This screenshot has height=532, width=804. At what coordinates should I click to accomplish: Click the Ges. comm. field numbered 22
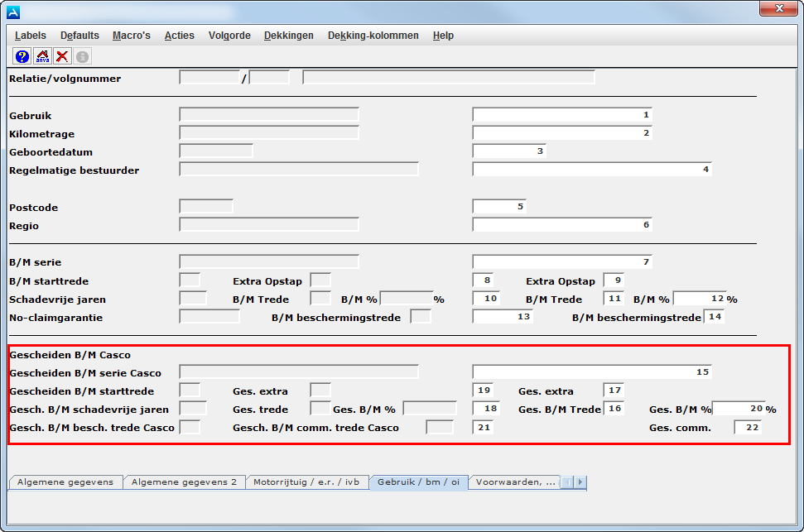coord(747,428)
